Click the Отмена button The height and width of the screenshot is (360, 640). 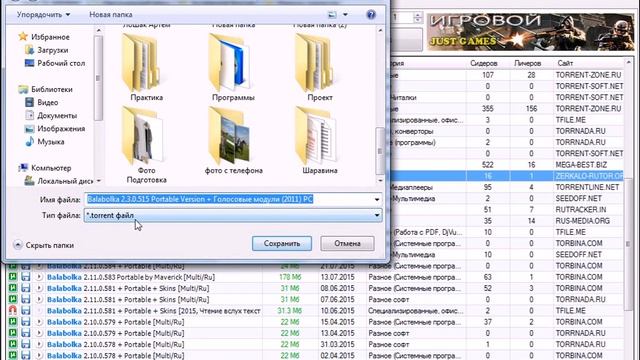(x=347, y=243)
